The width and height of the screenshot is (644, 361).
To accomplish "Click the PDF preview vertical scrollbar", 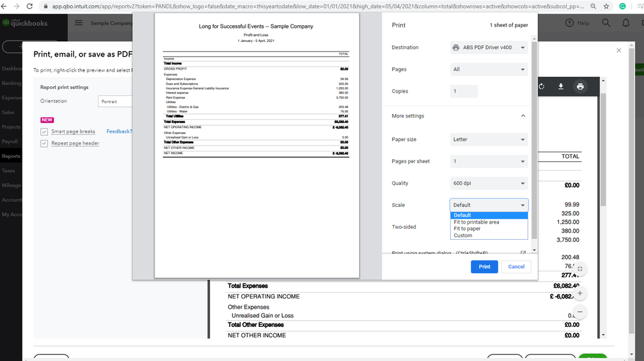I will (x=603, y=150).
